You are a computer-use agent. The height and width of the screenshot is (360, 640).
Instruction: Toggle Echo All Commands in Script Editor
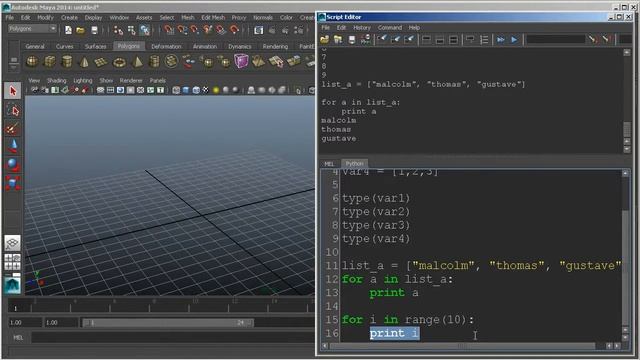470,40
